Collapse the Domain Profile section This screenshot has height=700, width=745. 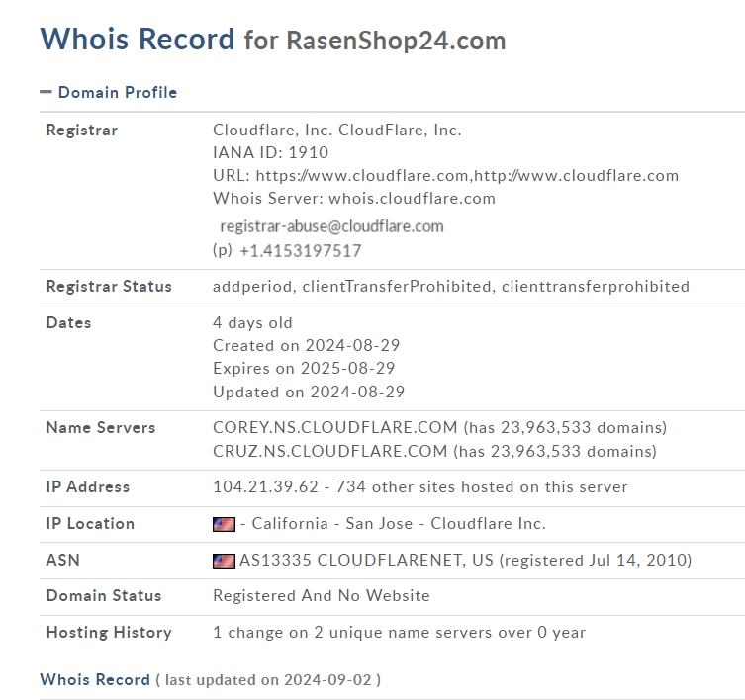pos(46,92)
